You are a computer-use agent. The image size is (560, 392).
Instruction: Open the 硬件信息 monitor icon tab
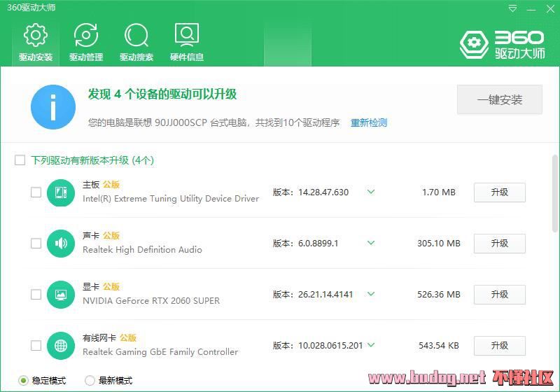click(x=187, y=43)
